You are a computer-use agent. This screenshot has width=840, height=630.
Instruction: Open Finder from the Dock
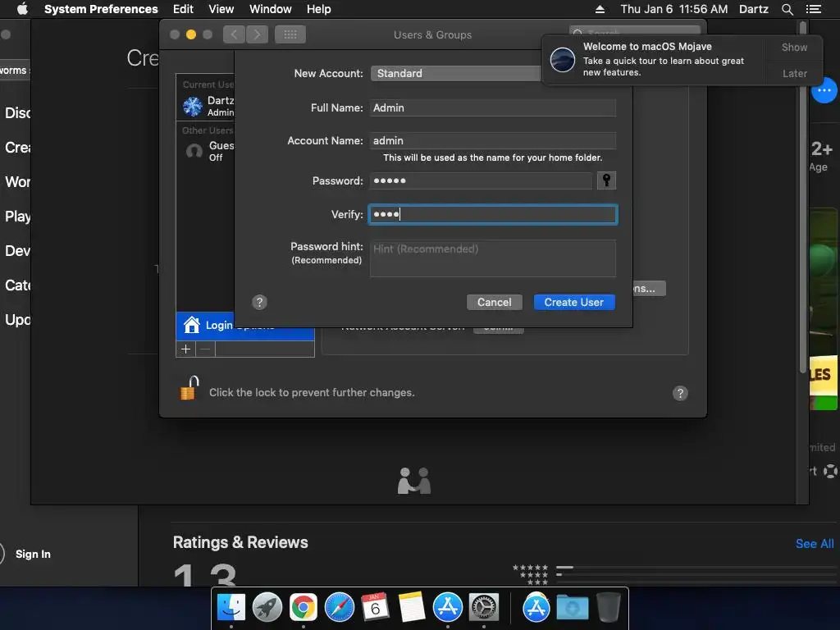pos(231,608)
